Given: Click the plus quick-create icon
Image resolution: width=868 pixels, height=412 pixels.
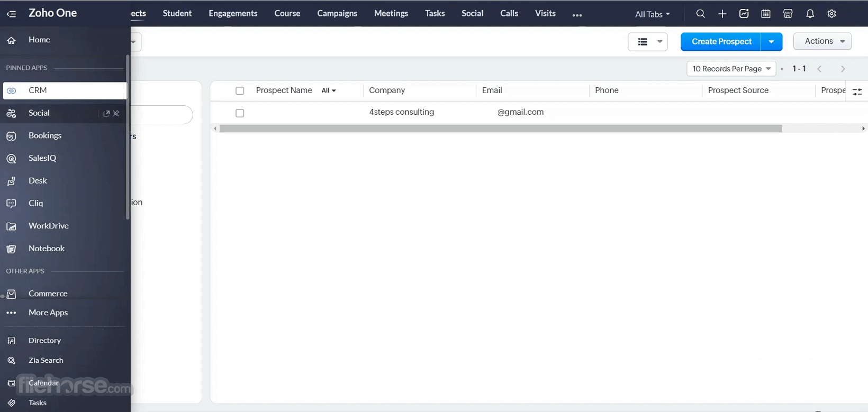Looking at the screenshot, I should pos(722,14).
